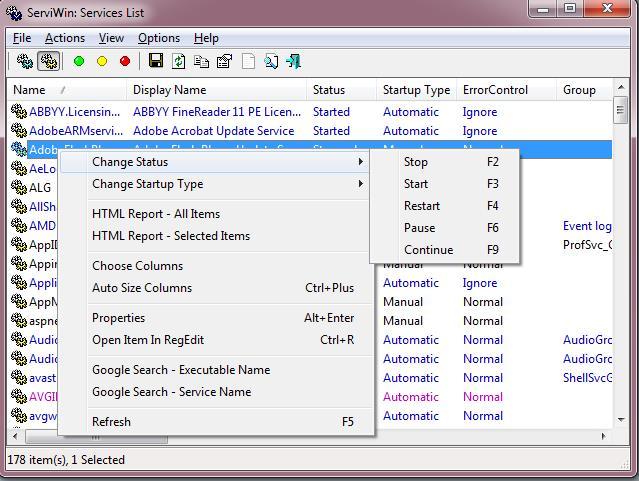Sort by the Group column header
639x481 pixels.
tap(584, 90)
